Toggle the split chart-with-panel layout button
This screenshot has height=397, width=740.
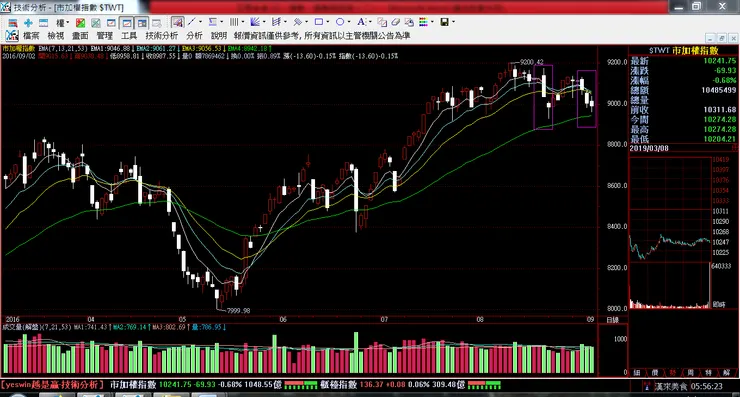coord(142,23)
